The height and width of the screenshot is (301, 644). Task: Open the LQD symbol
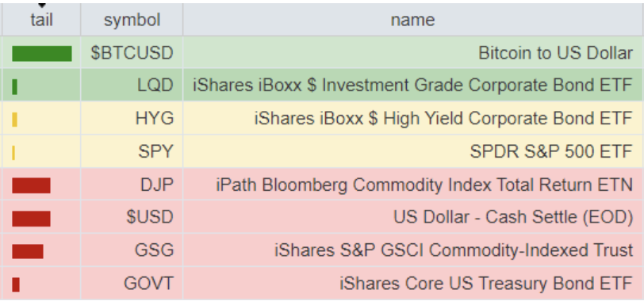155,86
